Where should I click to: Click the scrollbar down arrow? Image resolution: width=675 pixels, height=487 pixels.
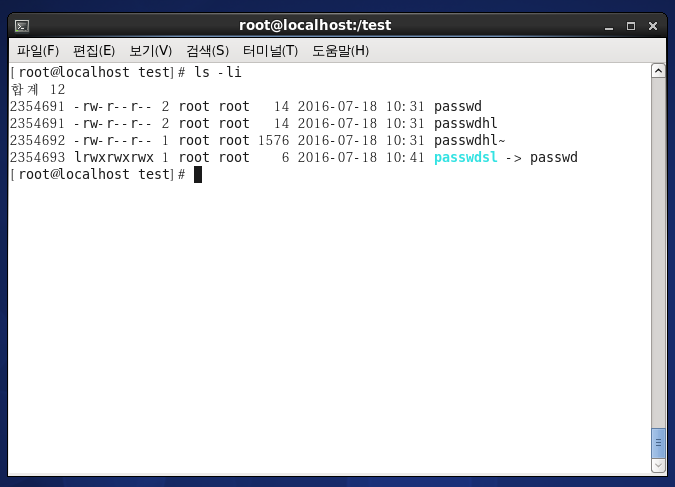(659, 465)
